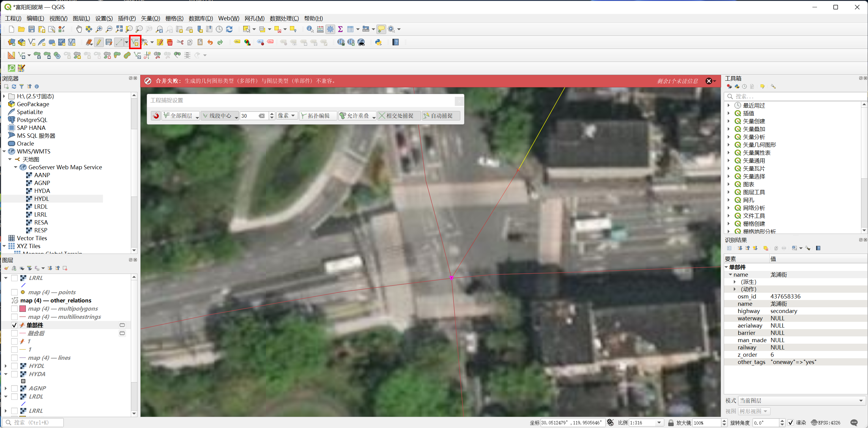Open the Python console icon
Viewport: 868px width, 428px height.
pyautogui.click(x=378, y=42)
